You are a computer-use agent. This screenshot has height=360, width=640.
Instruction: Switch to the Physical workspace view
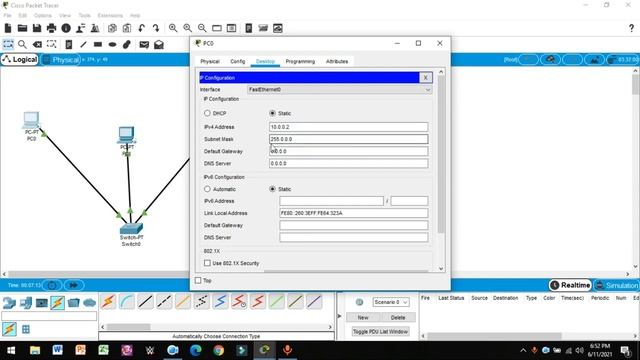tap(60, 60)
